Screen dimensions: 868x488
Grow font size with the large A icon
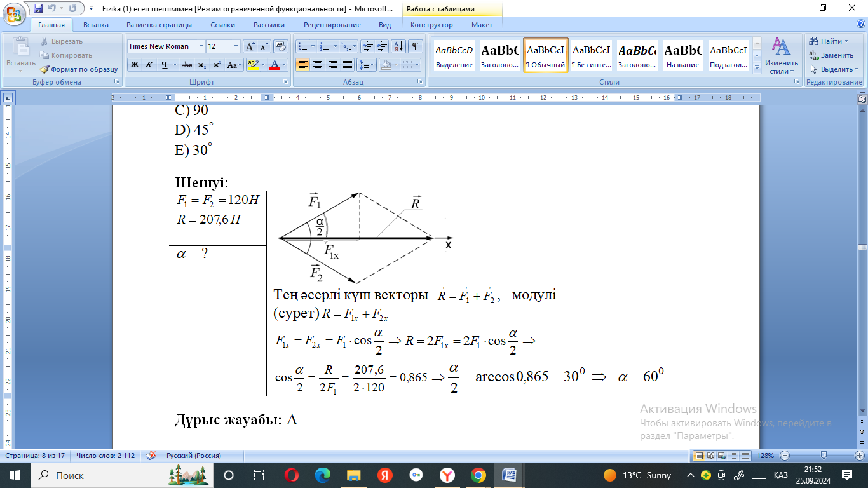pyautogui.click(x=250, y=46)
